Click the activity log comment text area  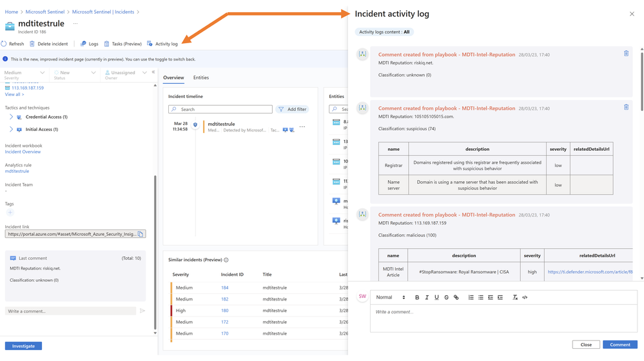503,318
